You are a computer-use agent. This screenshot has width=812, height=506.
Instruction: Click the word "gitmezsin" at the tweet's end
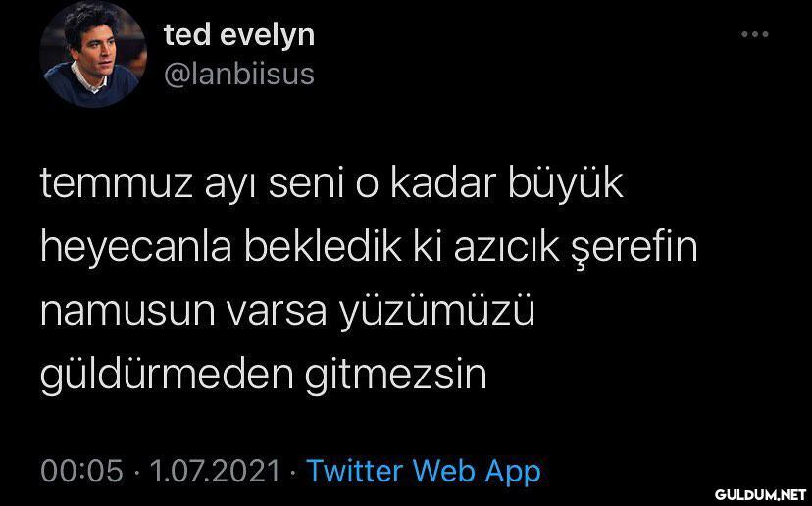(396, 376)
